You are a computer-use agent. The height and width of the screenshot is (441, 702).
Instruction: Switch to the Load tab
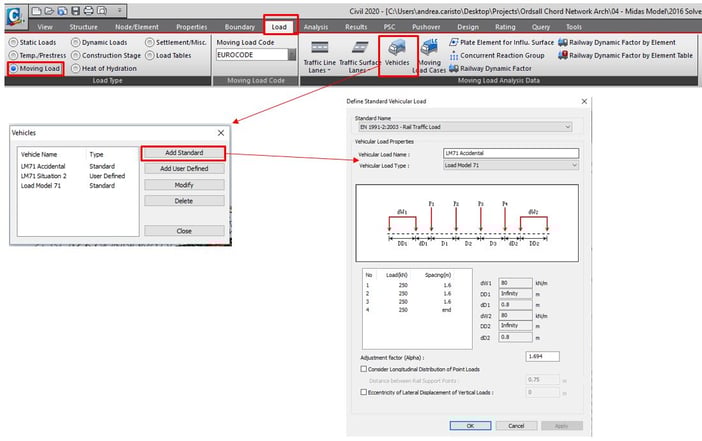[x=279, y=27]
